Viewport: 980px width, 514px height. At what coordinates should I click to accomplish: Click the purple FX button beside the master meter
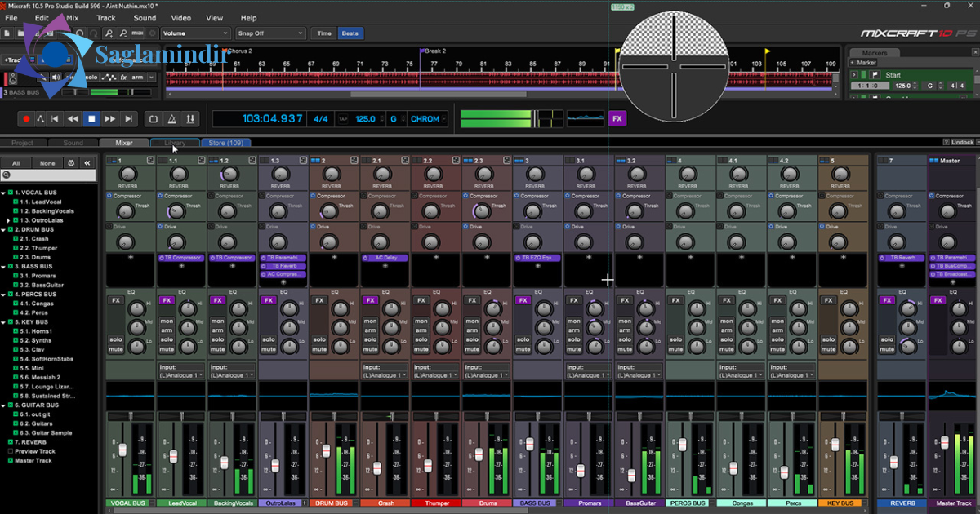coord(617,118)
